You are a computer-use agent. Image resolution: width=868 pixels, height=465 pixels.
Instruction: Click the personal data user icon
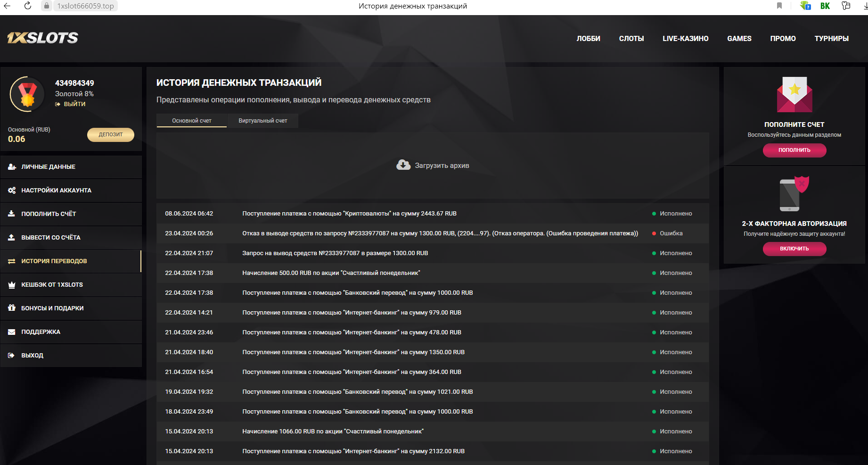click(x=12, y=167)
